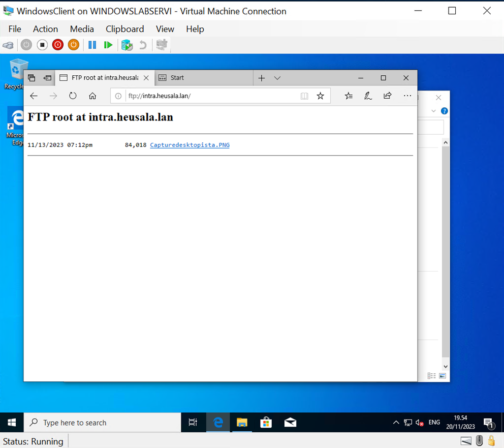This screenshot has width=504, height=448.
Task: Open the Media menu
Action: tap(82, 29)
